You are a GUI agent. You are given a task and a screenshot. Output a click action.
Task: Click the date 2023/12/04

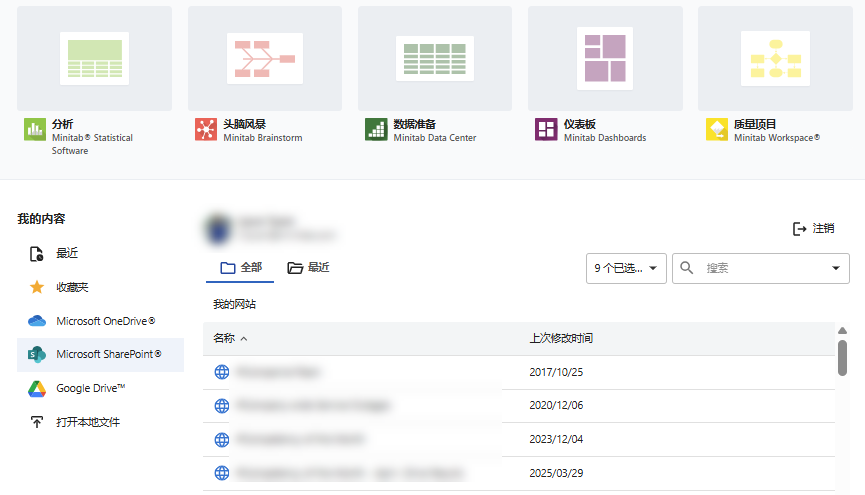point(556,439)
